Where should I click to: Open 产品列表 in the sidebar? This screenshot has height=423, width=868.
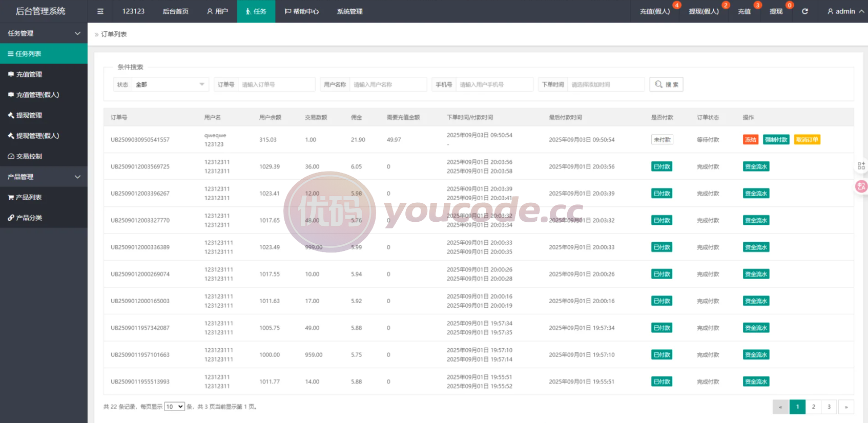pos(44,197)
